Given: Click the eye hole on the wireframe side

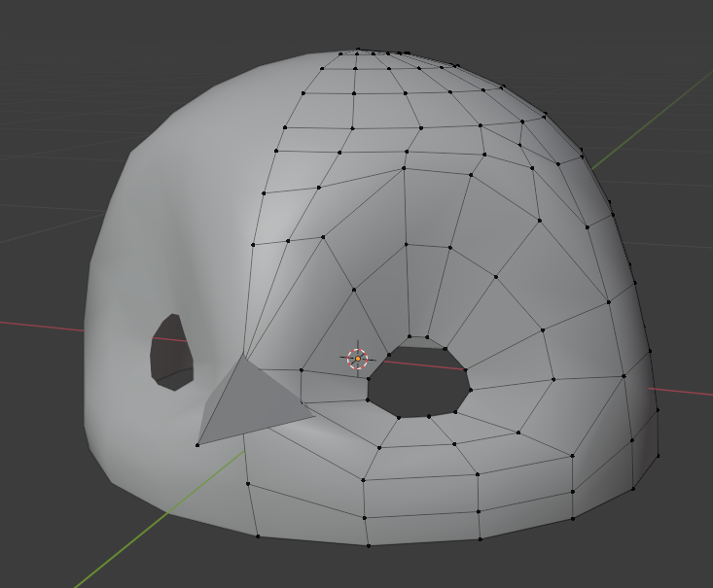Looking at the screenshot, I should [419, 382].
